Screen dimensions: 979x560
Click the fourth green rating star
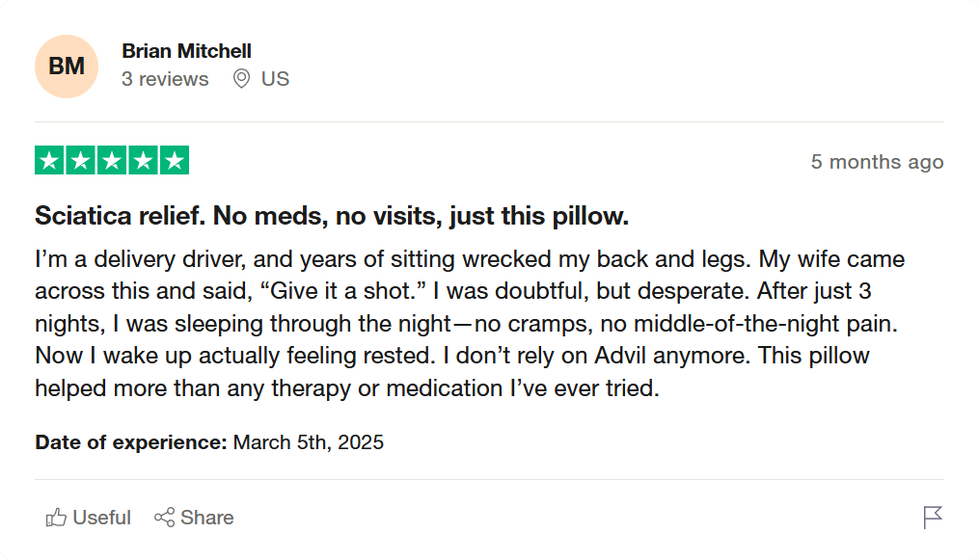pyautogui.click(x=143, y=161)
